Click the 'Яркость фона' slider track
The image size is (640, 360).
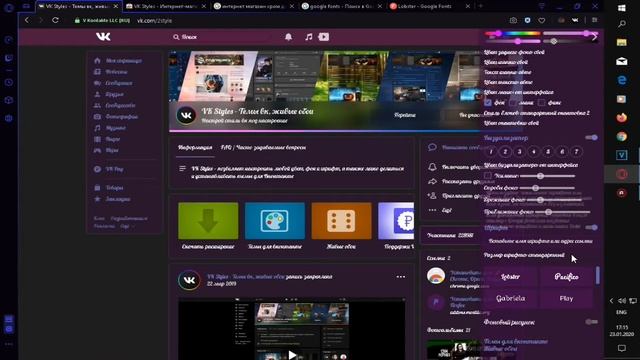click(554, 200)
